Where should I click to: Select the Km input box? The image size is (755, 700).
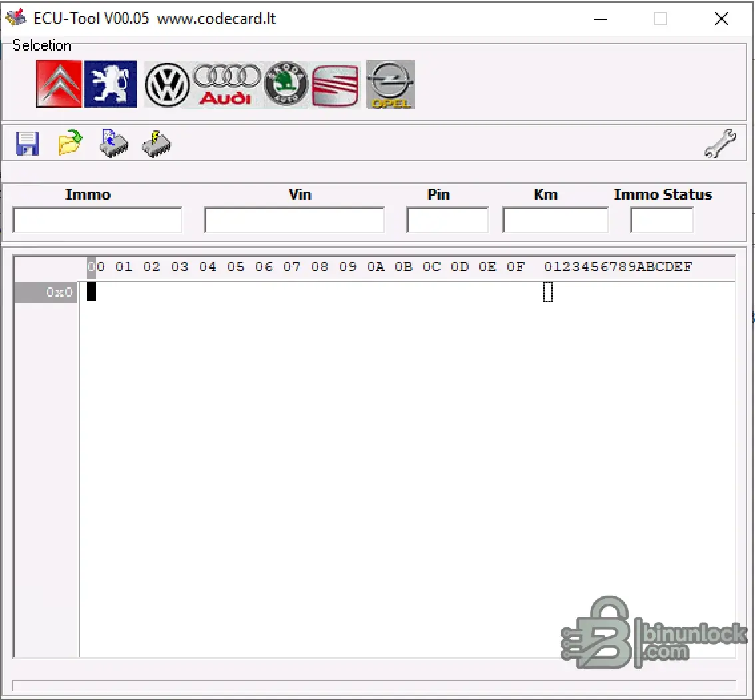[555, 220]
